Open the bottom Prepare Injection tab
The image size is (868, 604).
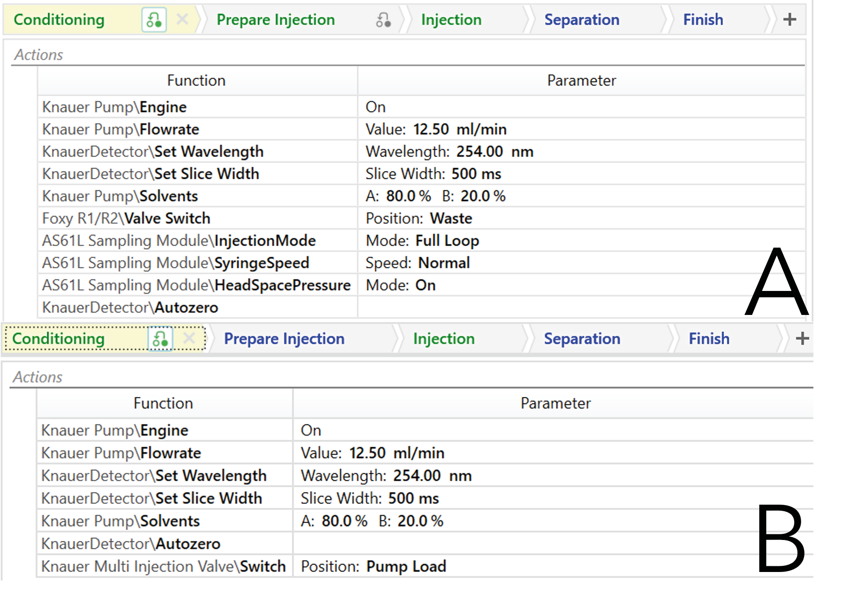click(284, 339)
